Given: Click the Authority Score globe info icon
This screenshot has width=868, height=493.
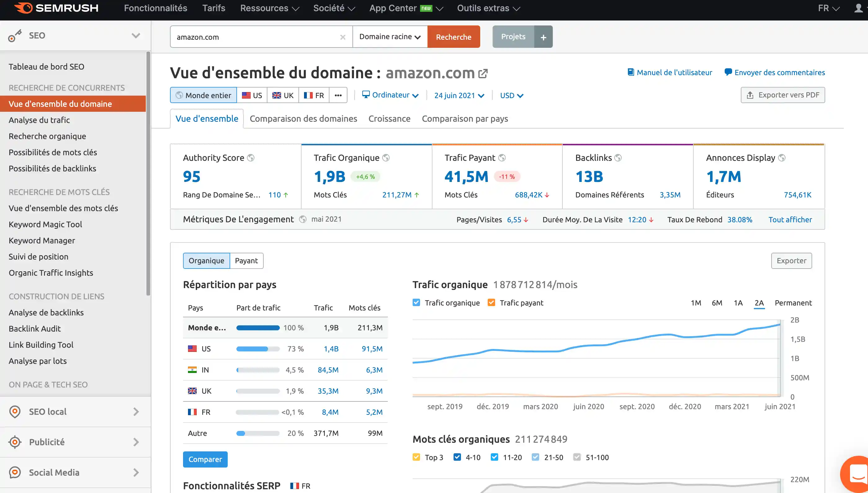Looking at the screenshot, I should pyautogui.click(x=251, y=158).
